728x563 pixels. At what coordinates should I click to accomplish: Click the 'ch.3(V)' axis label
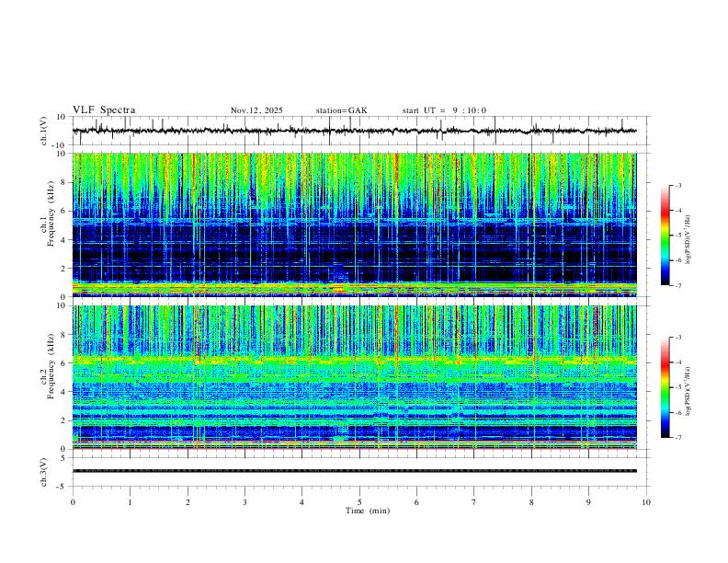pos(44,472)
